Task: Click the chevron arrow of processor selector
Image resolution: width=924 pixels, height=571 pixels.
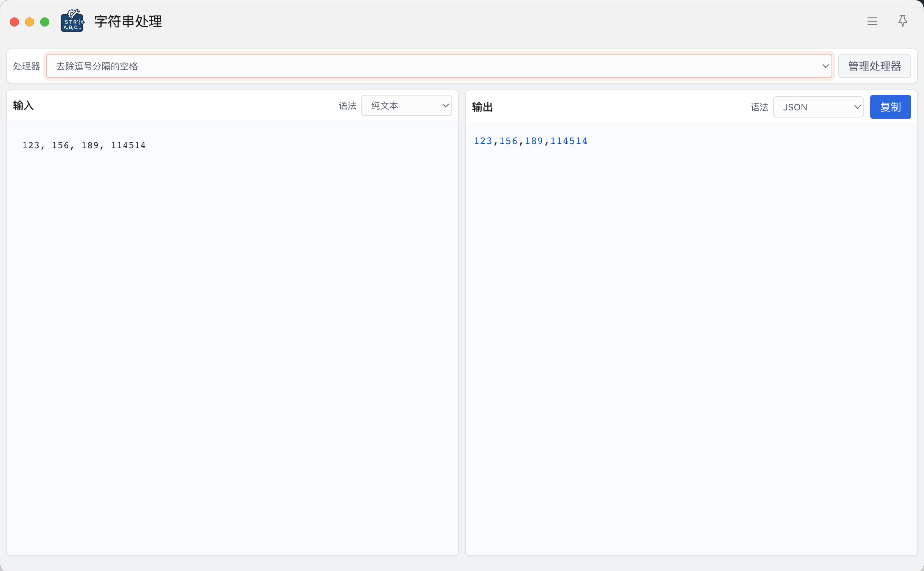Action: (x=825, y=66)
